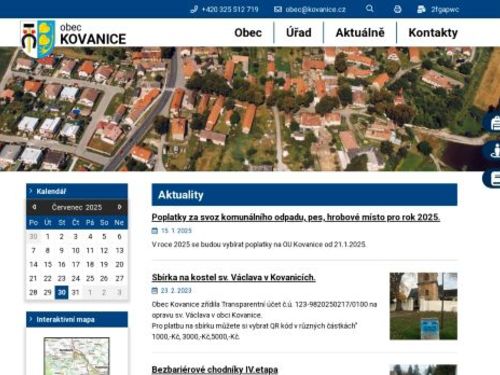
Task: Open search with magnifier icon
Action: 369,9
